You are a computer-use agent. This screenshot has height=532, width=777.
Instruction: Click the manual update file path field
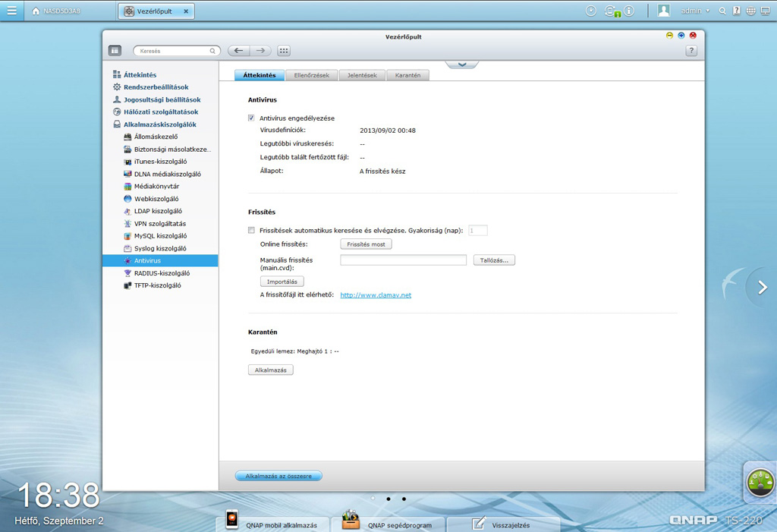point(404,260)
